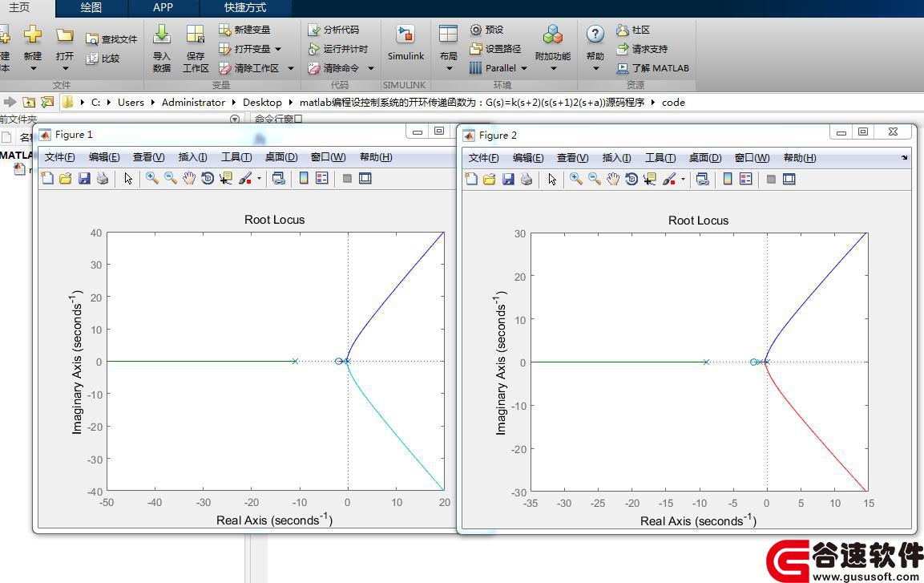
Task: Open 预设 preferences gear in ribbon
Action: (486, 30)
